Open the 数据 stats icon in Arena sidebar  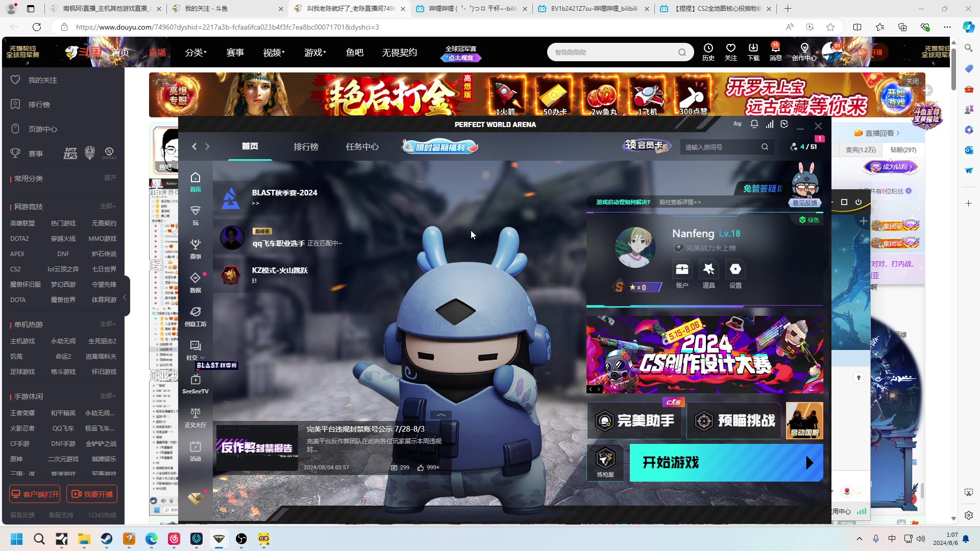click(x=195, y=283)
